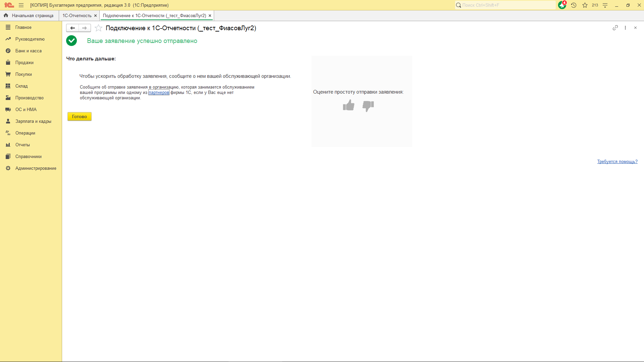Rate with the thumbs down icon
The image size is (644, 362).
pyautogui.click(x=368, y=106)
